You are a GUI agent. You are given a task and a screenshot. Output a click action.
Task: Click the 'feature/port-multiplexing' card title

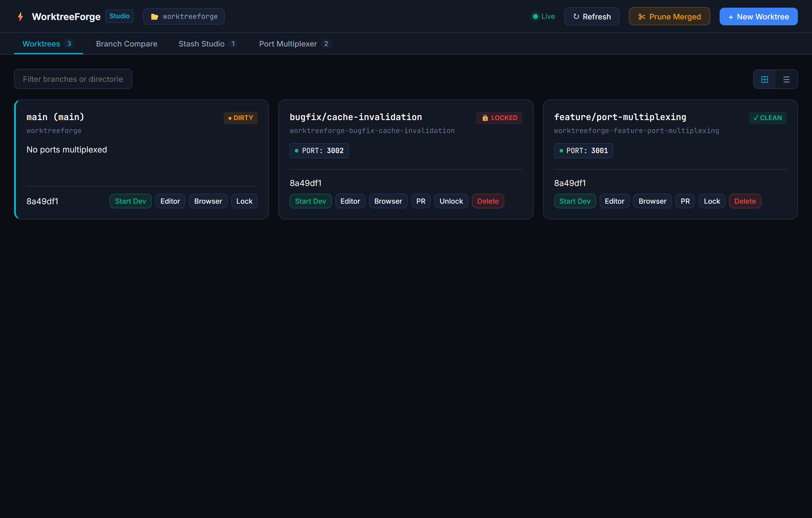coord(620,117)
